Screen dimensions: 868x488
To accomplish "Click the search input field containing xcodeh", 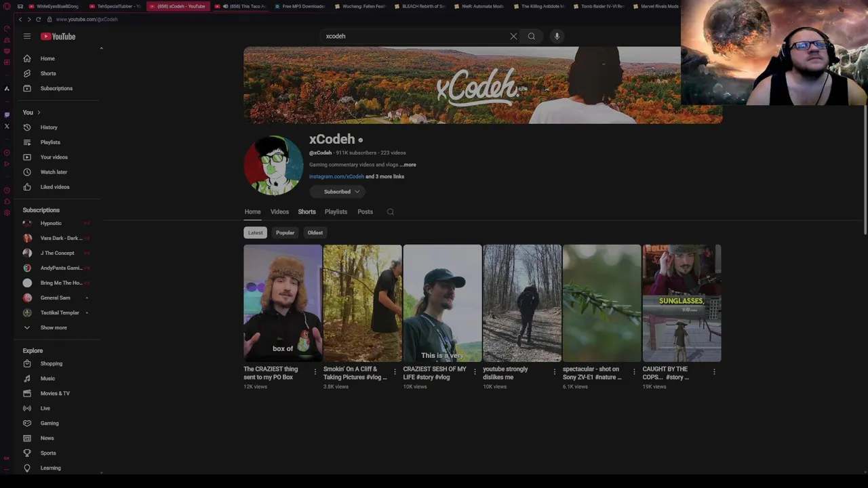I will (414, 36).
